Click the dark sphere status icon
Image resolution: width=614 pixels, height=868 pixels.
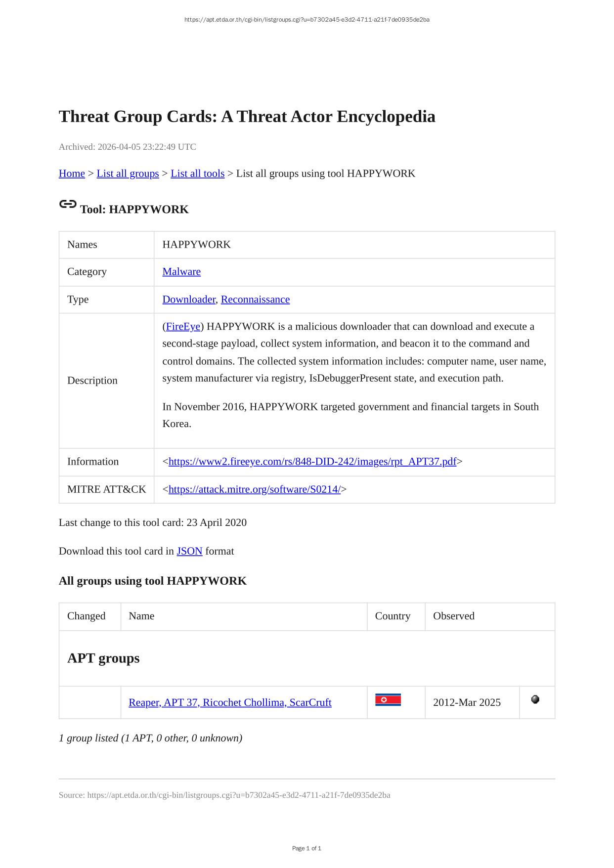coord(535,699)
